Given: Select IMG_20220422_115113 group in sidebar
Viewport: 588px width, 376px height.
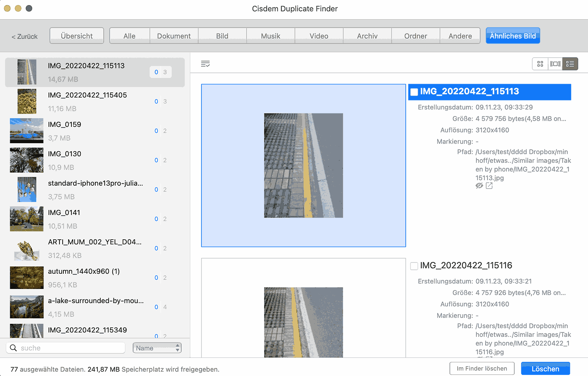Looking at the screenshot, I should point(95,72).
